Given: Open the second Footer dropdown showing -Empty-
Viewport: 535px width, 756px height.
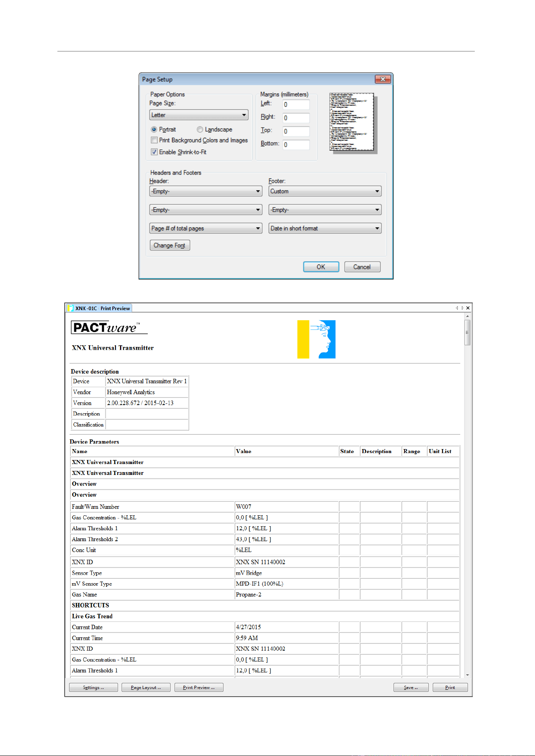Looking at the screenshot, I should point(325,210).
